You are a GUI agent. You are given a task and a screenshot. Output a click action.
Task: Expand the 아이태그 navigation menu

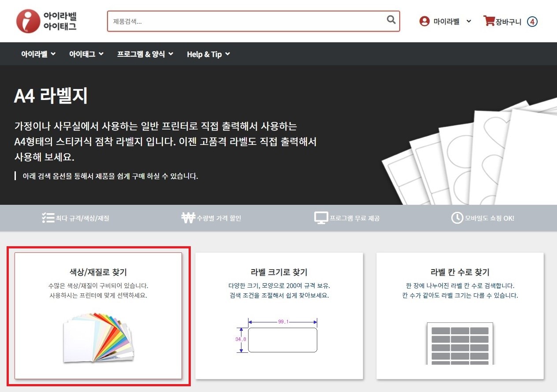pos(86,54)
